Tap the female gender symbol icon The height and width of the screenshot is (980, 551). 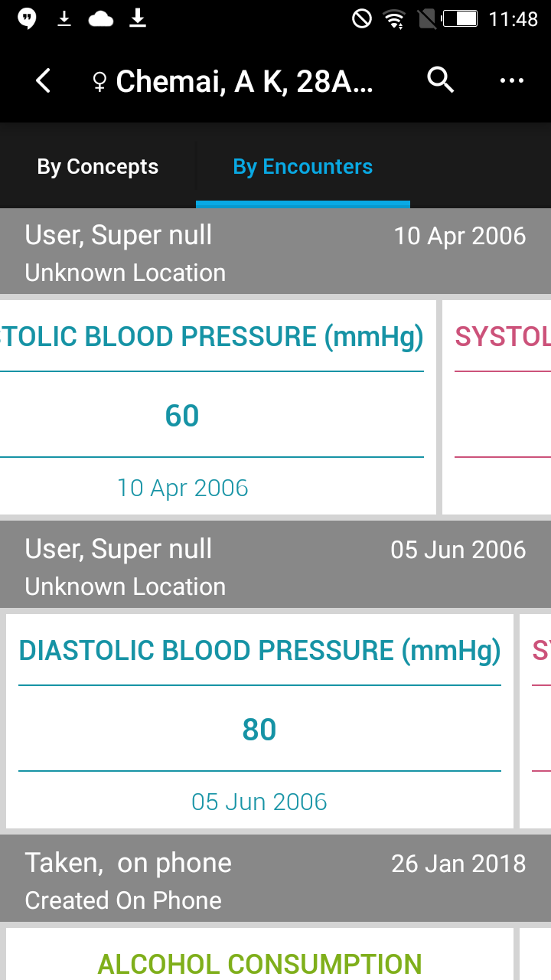click(99, 82)
